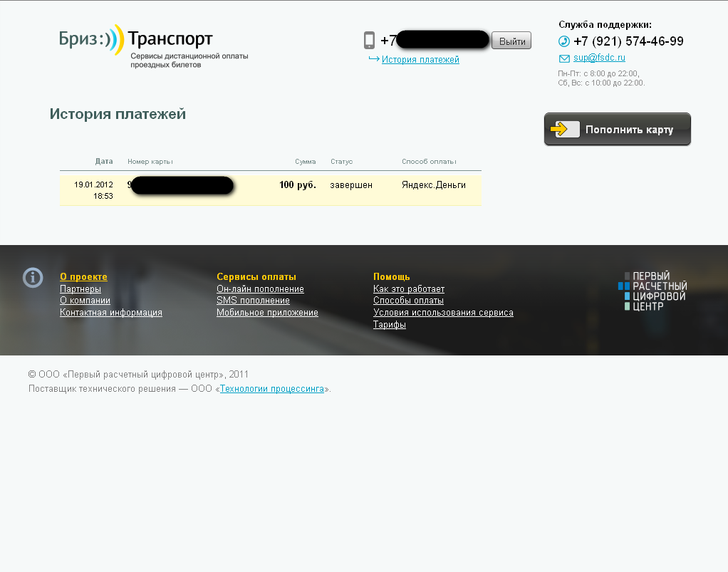
Task: Click the support telephone icon
Action: (564, 41)
